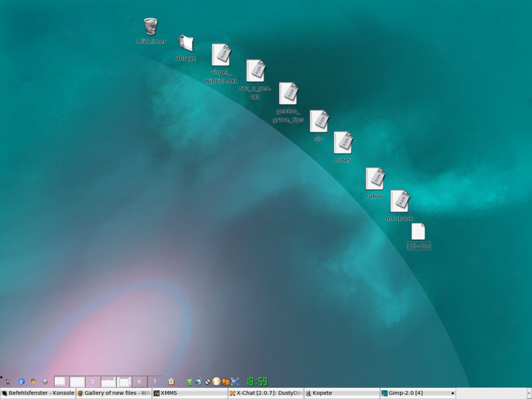
Task: Activate Gallery of new files Firefox task
Action: pos(114,393)
